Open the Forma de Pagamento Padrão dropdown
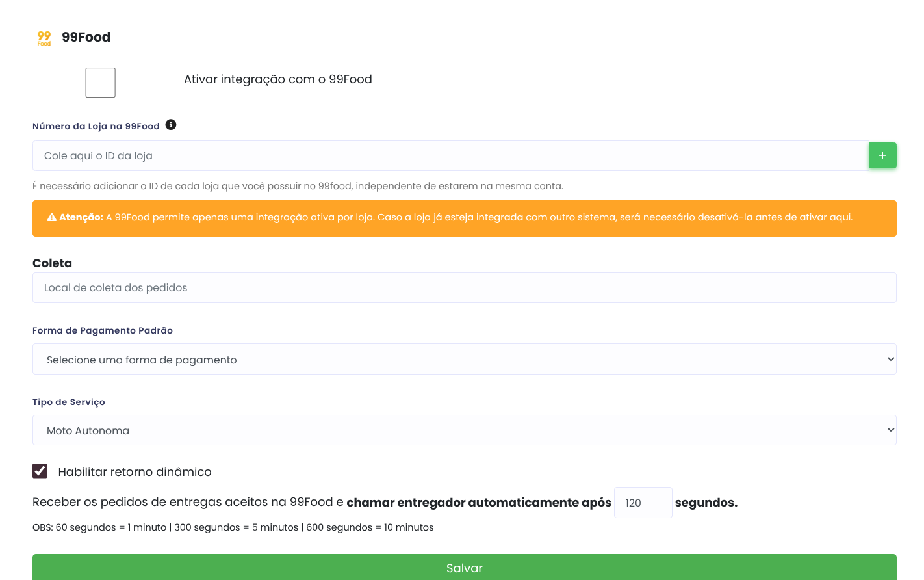The width and height of the screenshot is (924, 580). [x=464, y=359]
